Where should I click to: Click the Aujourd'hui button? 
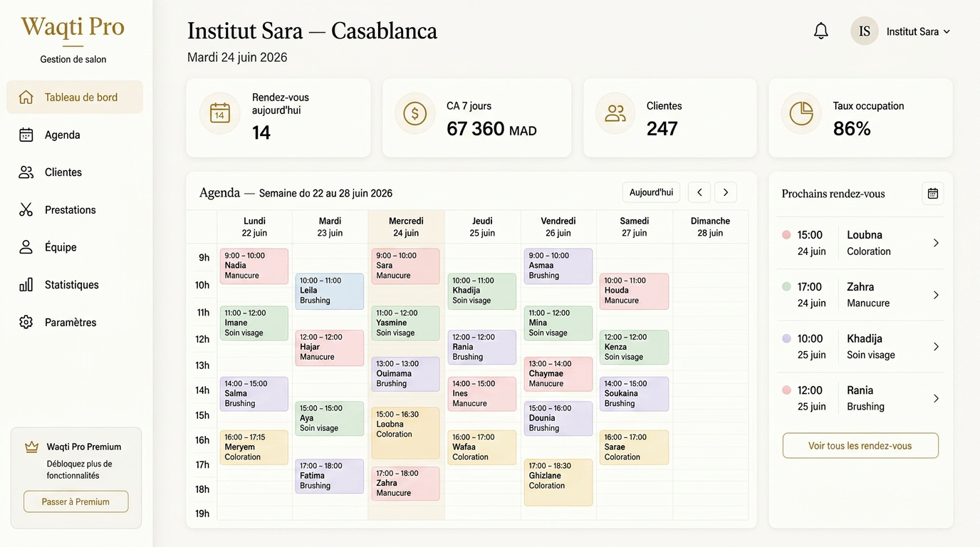651,192
